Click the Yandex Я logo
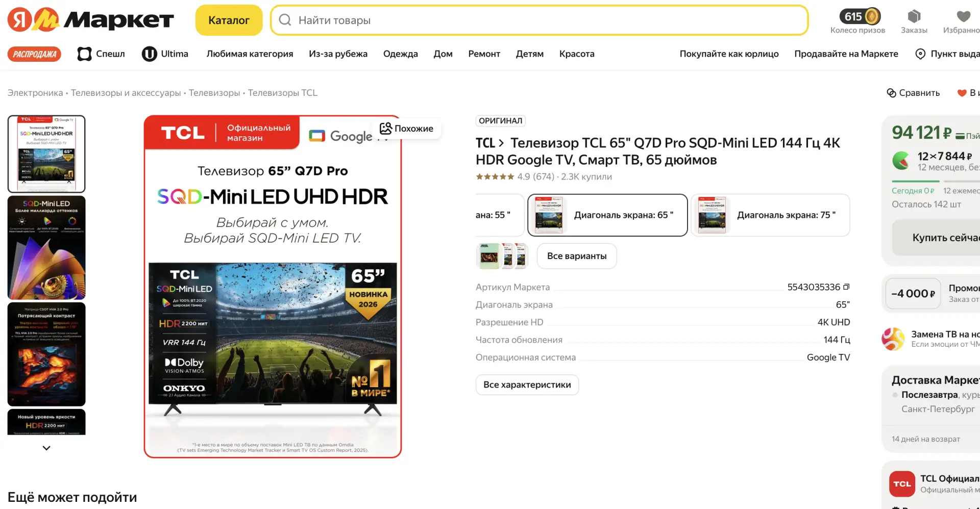 (x=20, y=20)
